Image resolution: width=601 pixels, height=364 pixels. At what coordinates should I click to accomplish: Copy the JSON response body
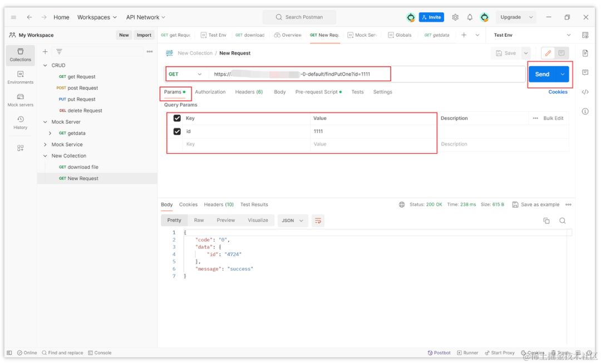(x=546, y=220)
